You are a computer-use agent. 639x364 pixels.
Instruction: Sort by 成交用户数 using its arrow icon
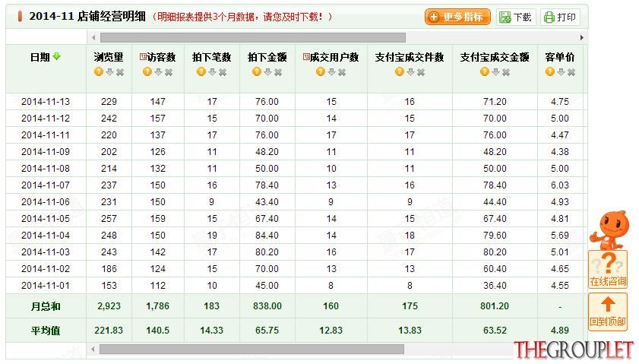(x=332, y=72)
